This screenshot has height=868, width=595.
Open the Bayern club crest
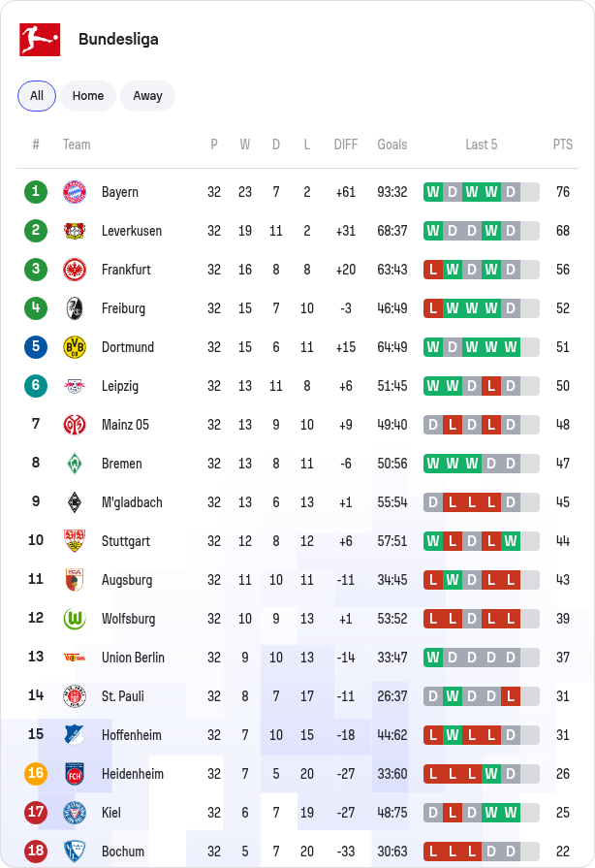pyautogui.click(x=75, y=192)
